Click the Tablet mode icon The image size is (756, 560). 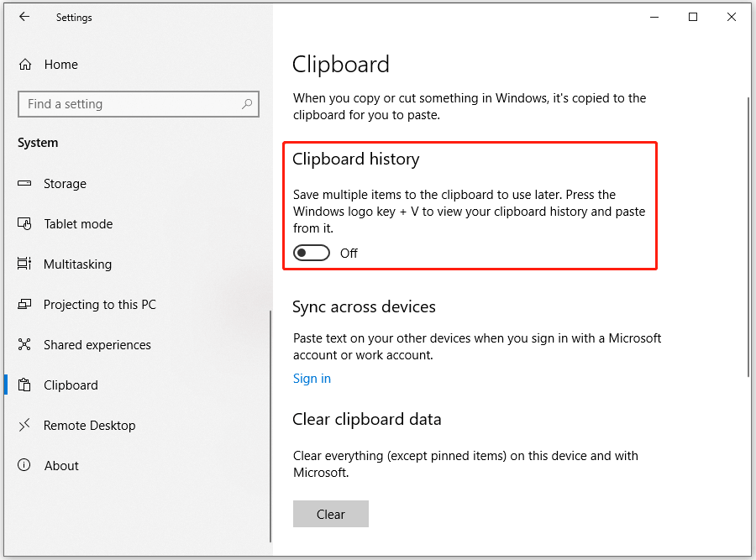[25, 224]
